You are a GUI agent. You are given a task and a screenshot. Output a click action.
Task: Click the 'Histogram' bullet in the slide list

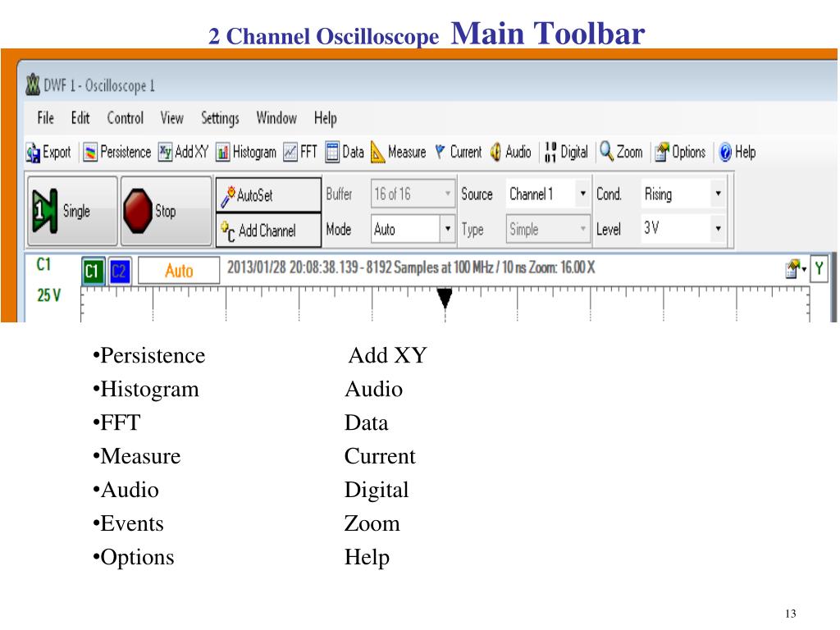[146, 390]
